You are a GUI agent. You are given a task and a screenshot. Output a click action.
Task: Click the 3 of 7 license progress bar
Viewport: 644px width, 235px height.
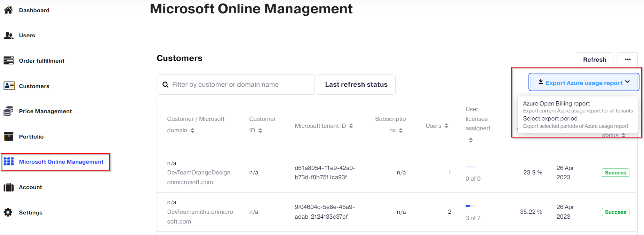(x=470, y=206)
